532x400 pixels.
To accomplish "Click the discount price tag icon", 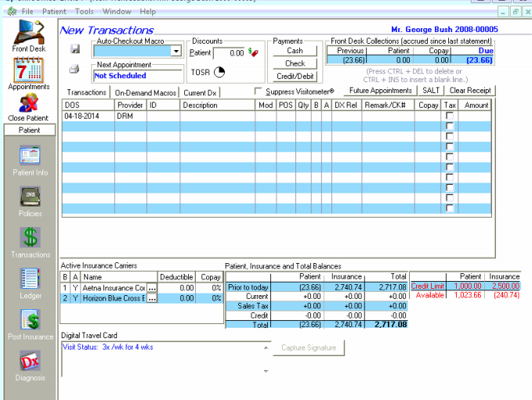I will point(253,52).
